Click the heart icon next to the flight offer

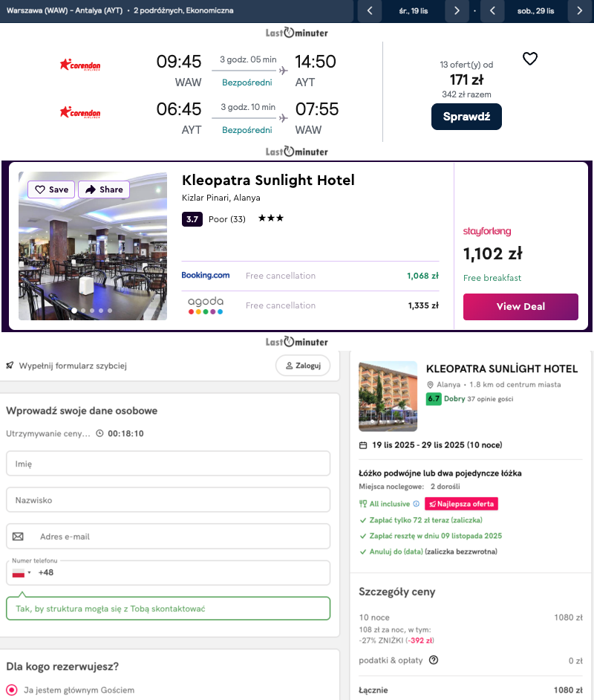click(529, 59)
